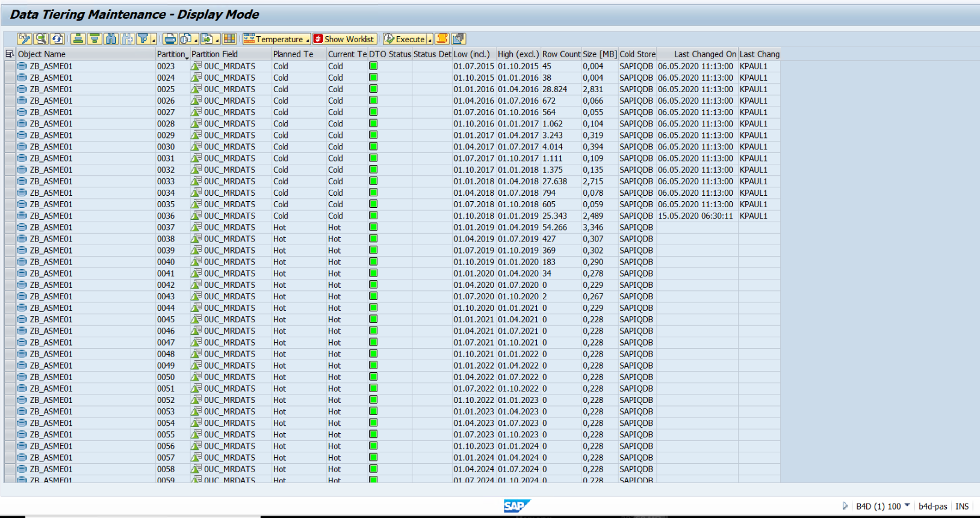This screenshot has width=980, height=518.
Task: Click the Refresh icon in toolbar
Action: tap(57, 39)
